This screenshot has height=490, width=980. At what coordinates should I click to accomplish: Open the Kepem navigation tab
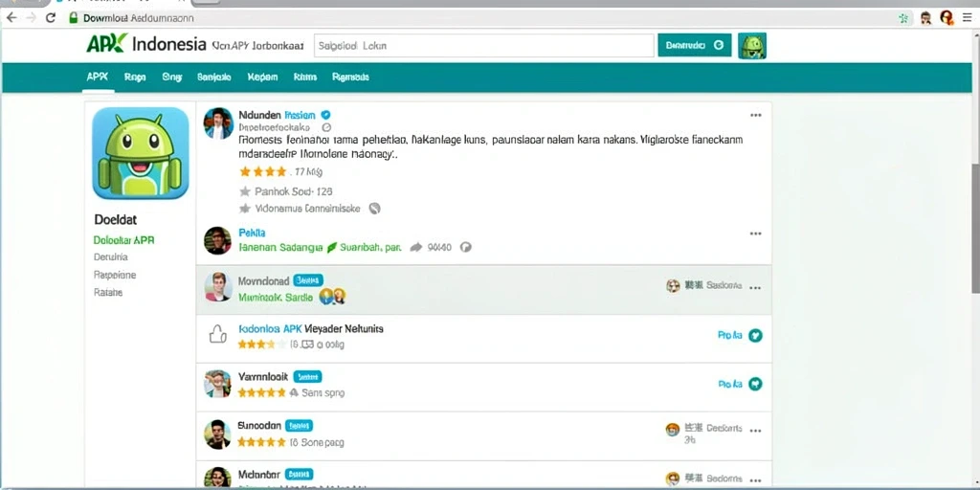coord(262,77)
